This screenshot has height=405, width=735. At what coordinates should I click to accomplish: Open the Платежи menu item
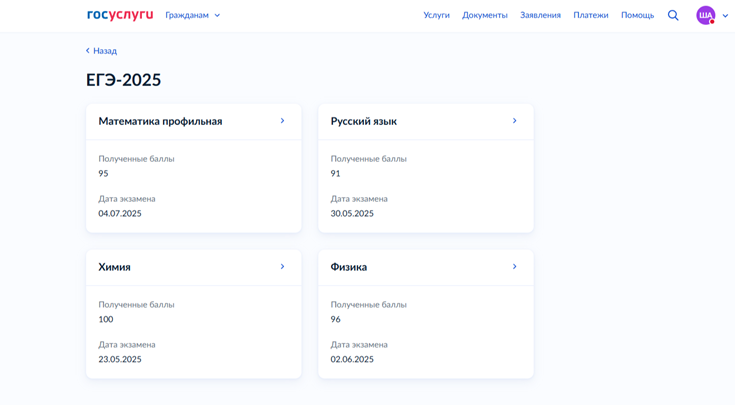point(591,15)
